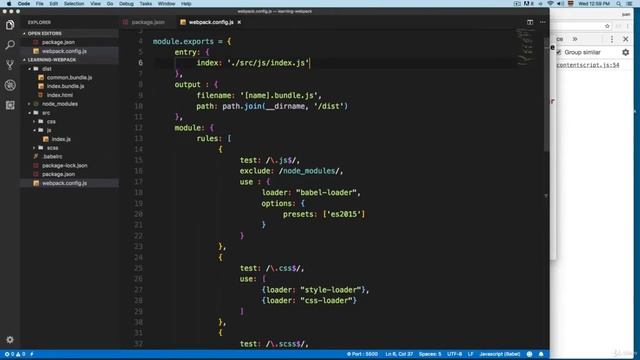Click the editor vertical scrollbar
The height and width of the screenshot is (360, 640).
pos(546,94)
